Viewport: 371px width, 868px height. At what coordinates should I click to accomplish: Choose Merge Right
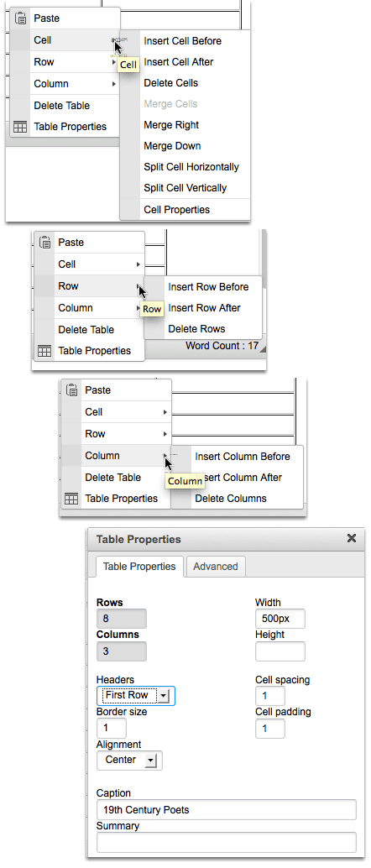click(171, 125)
